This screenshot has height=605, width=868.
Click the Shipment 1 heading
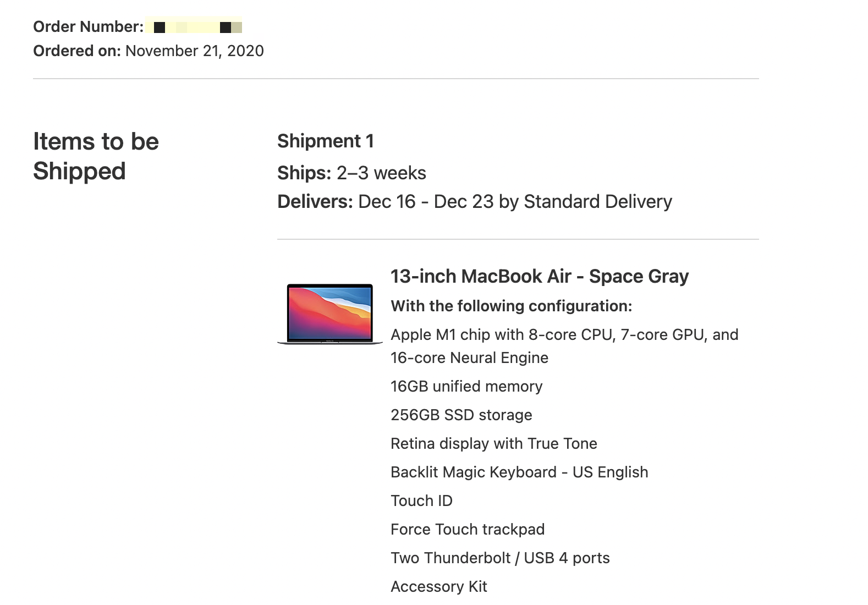tap(325, 141)
